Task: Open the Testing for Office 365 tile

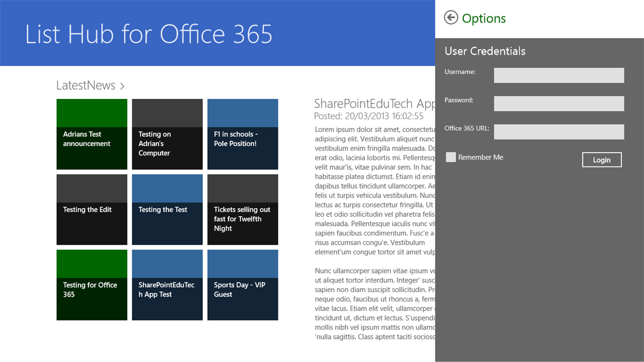Action: (x=92, y=284)
